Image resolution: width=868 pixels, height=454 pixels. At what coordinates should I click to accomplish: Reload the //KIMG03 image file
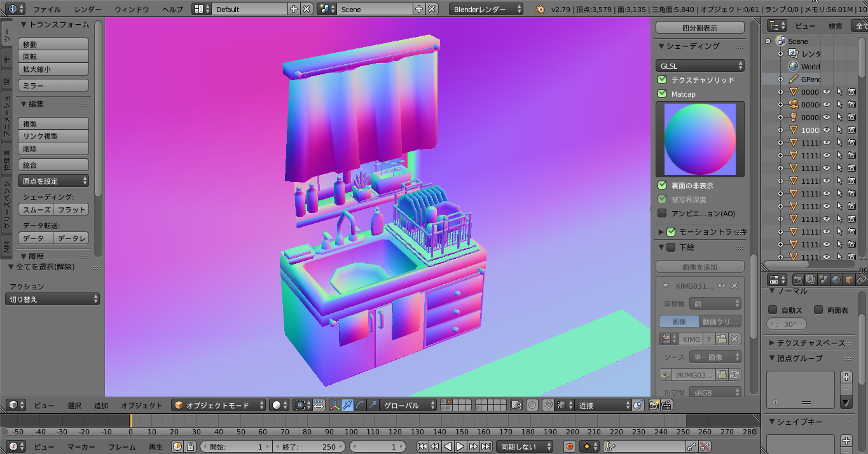pyautogui.click(x=735, y=375)
